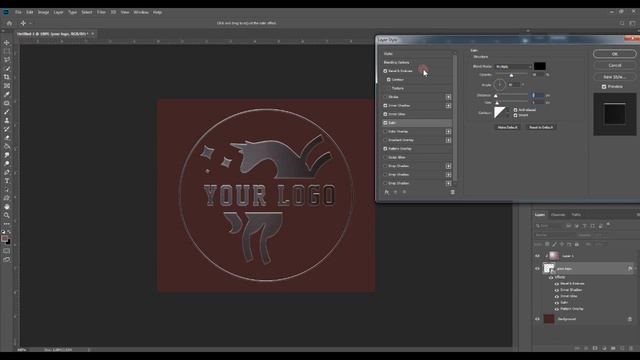The width and height of the screenshot is (640, 360).
Task: Select the Eraser tool
Action: tap(7, 138)
